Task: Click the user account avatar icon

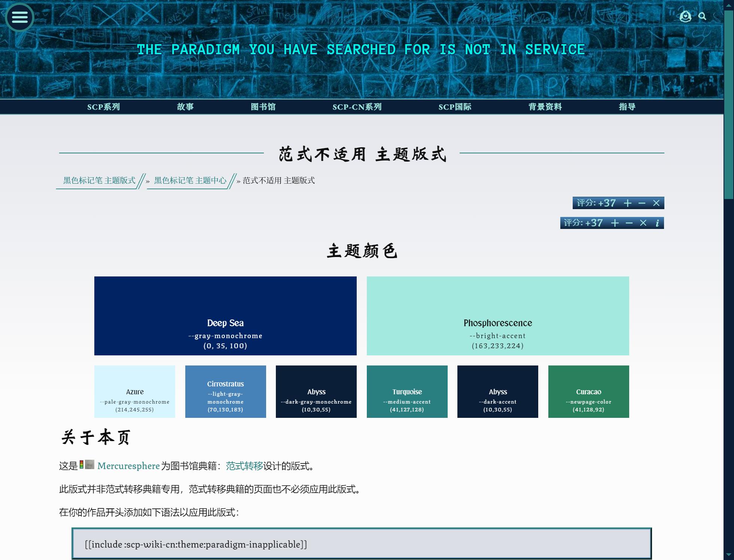Action: click(685, 16)
